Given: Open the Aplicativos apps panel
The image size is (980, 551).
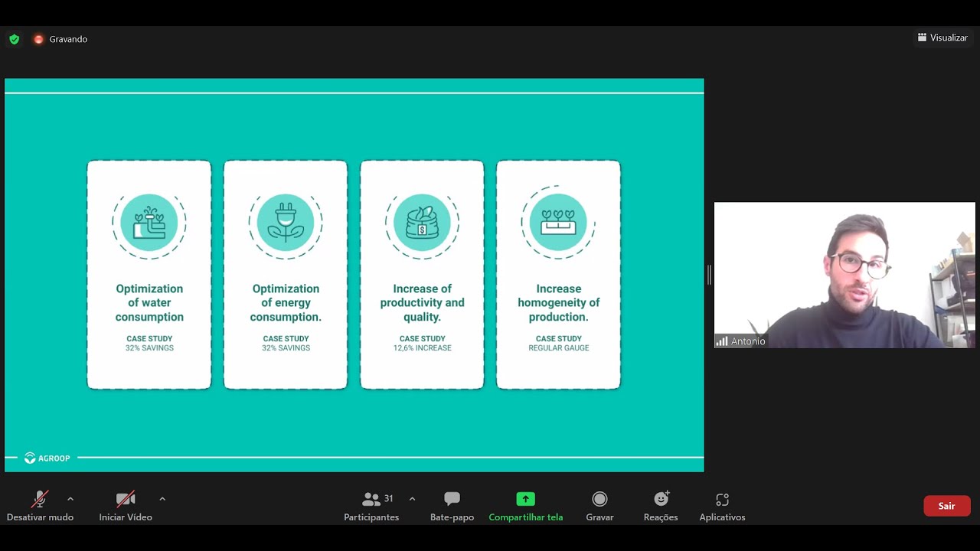Looking at the screenshot, I should 722,506.
